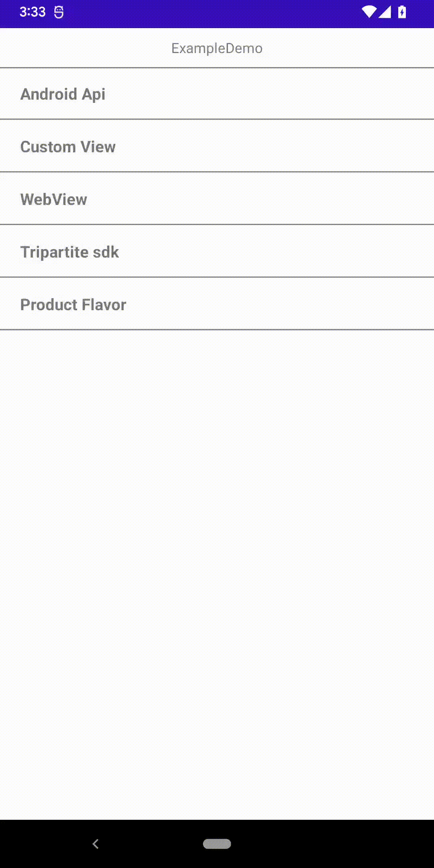Open the WebView demo entry

click(54, 199)
